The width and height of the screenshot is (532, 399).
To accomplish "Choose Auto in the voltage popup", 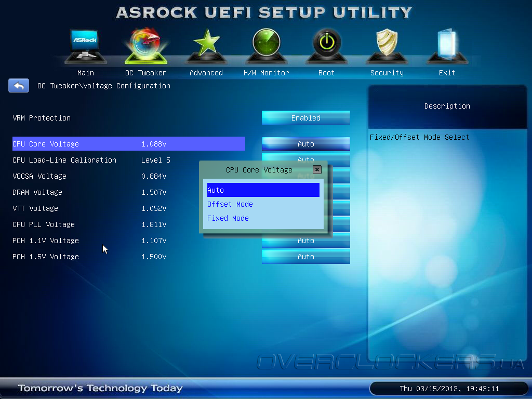I will 263,190.
